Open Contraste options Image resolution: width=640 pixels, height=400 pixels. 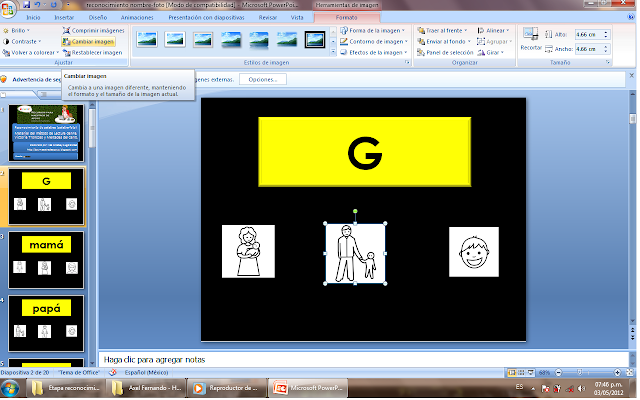[x=22, y=42]
